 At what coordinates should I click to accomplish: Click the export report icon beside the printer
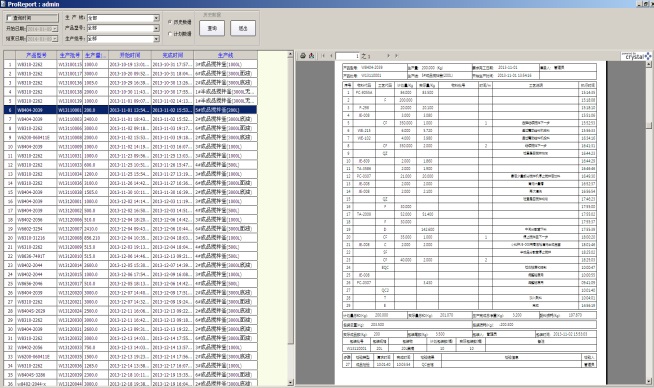(x=311, y=55)
